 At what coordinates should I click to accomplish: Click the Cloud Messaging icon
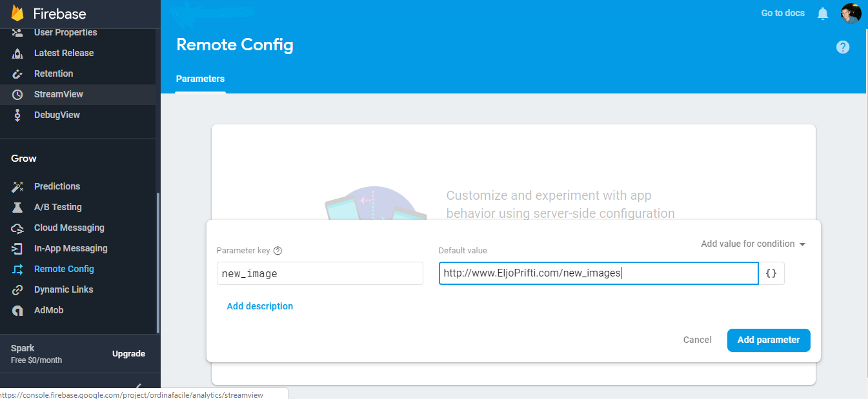point(18,228)
